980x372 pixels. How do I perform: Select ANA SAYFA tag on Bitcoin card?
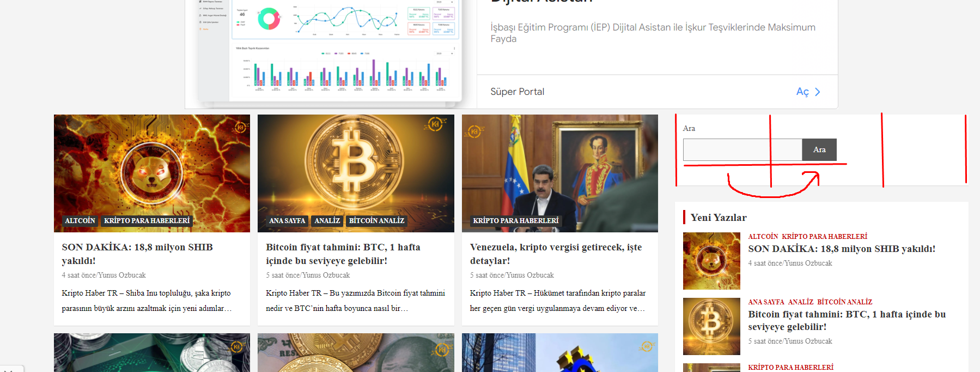click(287, 221)
